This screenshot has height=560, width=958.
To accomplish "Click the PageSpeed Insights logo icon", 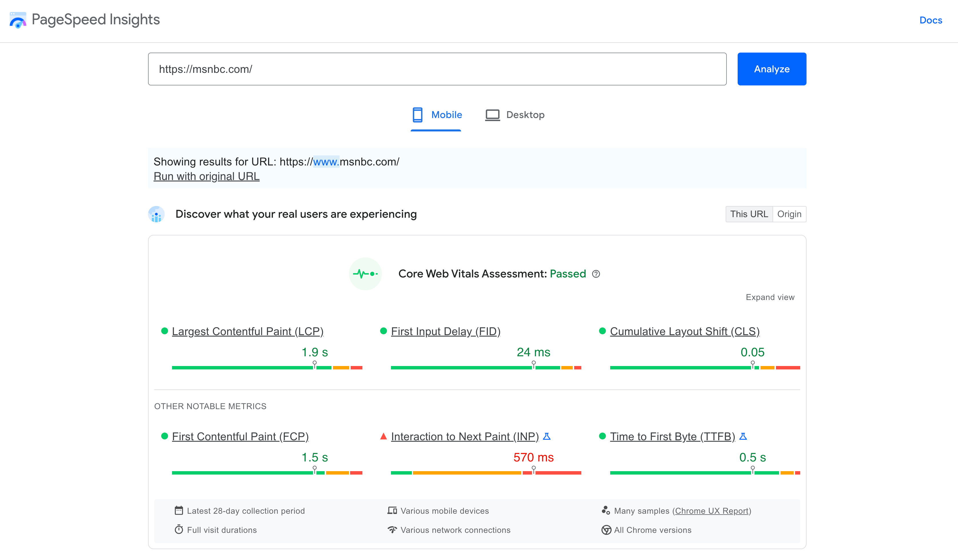I will (x=19, y=19).
